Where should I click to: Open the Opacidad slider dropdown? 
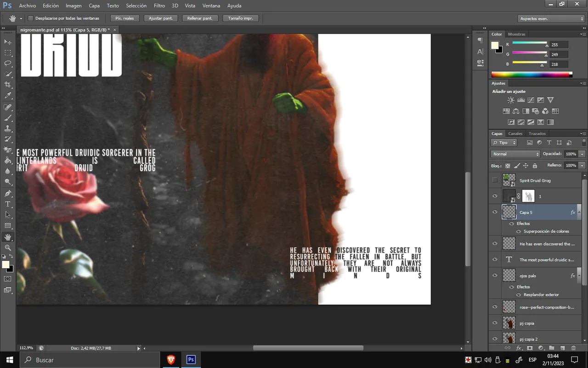[x=582, y=154]
